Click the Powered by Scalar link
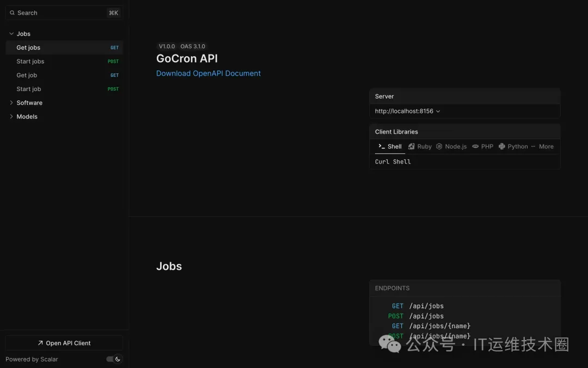This screenshot has height=368, width=588. pos(32,359)
